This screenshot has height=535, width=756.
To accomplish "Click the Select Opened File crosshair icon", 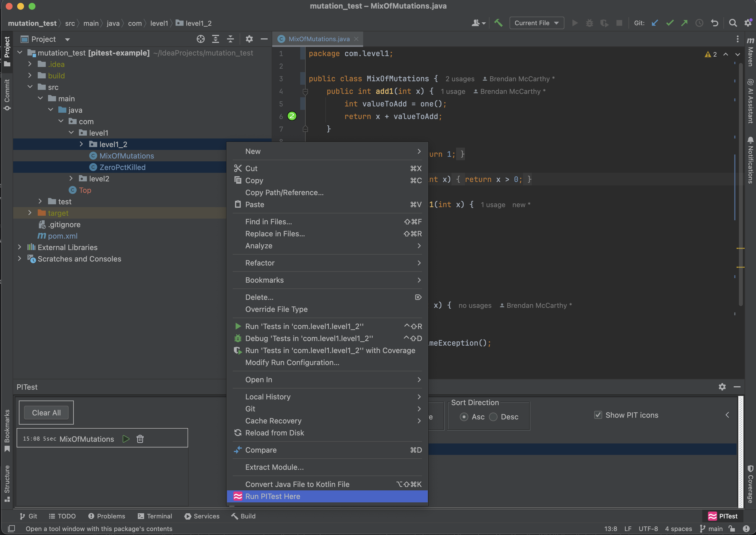I will tap(200, 39).
